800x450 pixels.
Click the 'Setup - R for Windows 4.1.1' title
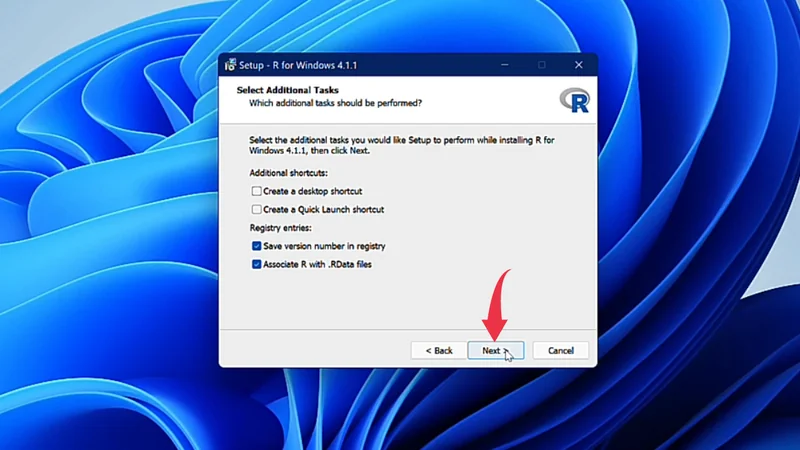pos(298,65)
